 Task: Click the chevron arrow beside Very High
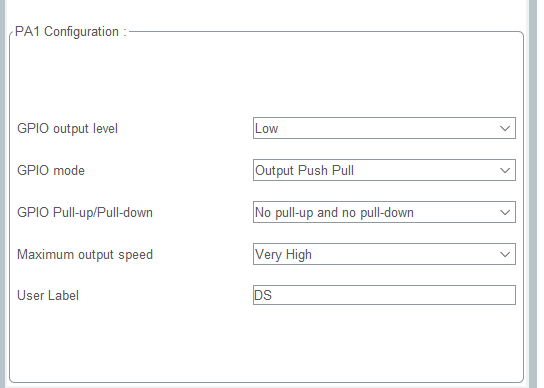click(x=505, y=254)
